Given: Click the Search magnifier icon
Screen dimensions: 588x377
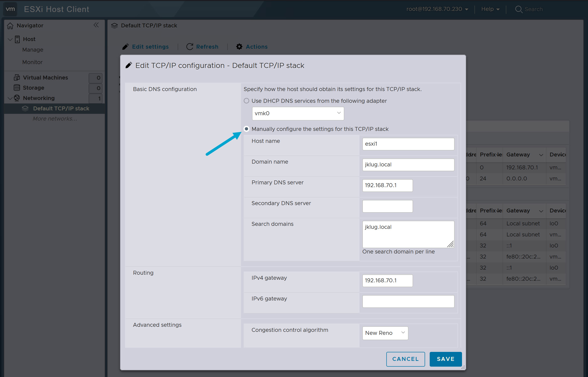Looking at the screenshot, I should [519, 9].
